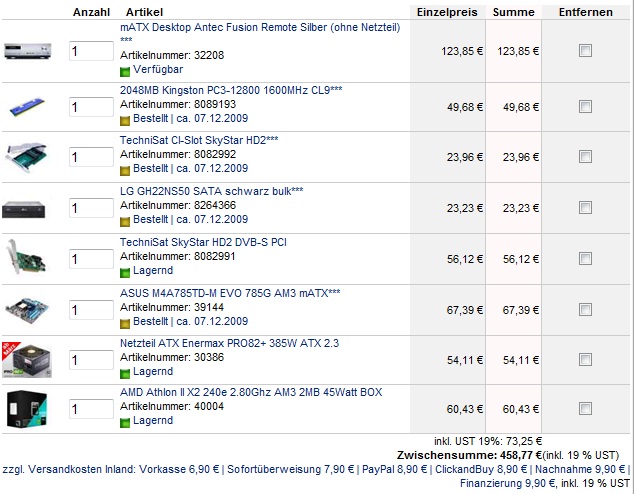Open the Enermax PRO82+ power supply thumbnail

(27, 360)
